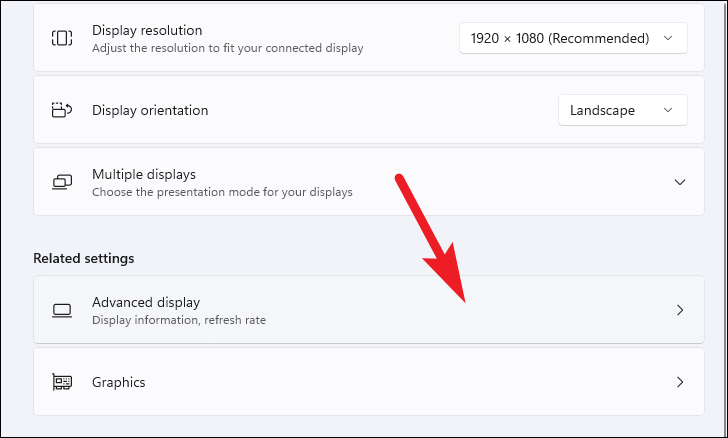Click the Display orientation label text
This screenshot has width=728, height=438.
coord(150,111)
